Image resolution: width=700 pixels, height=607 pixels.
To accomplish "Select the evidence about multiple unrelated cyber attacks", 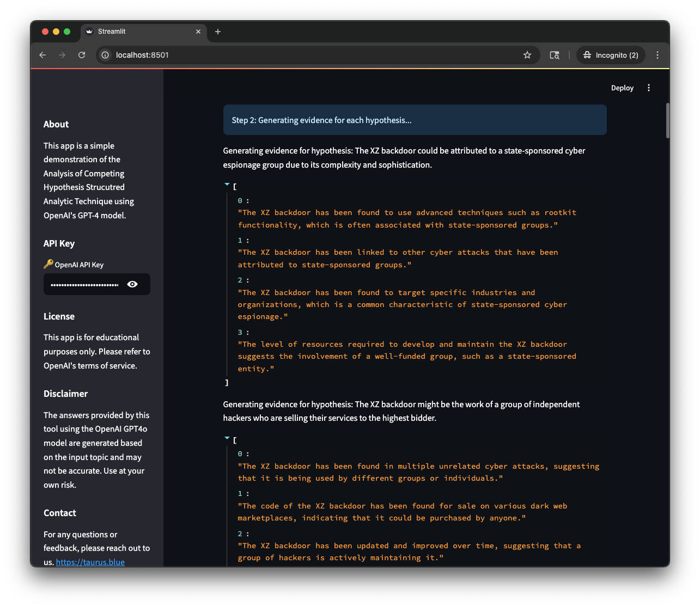I will [x=418, y=472].
